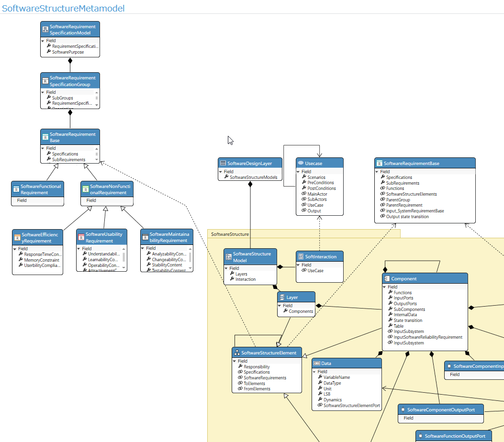
Task: Click the SoftwareStructureElement header icon
Action: point(237,353)
